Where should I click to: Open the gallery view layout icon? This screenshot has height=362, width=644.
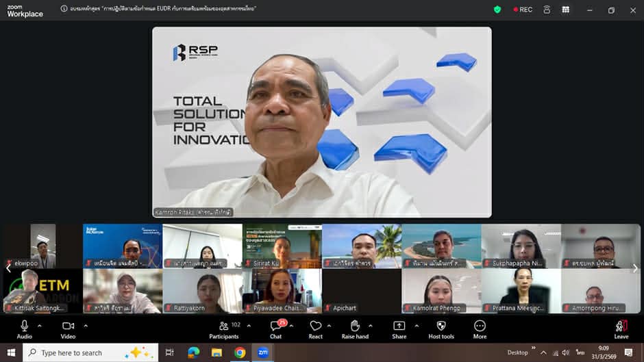click(x=565, y=10)
